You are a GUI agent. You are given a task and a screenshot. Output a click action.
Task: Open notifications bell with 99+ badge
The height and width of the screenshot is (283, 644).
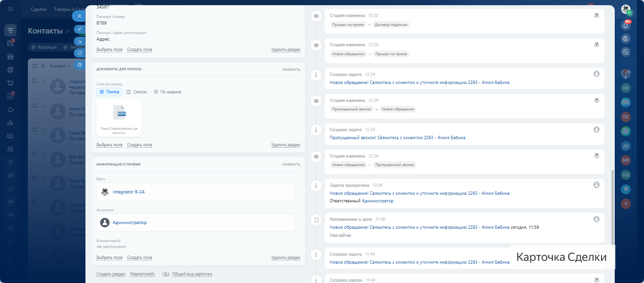pos(626,25)
